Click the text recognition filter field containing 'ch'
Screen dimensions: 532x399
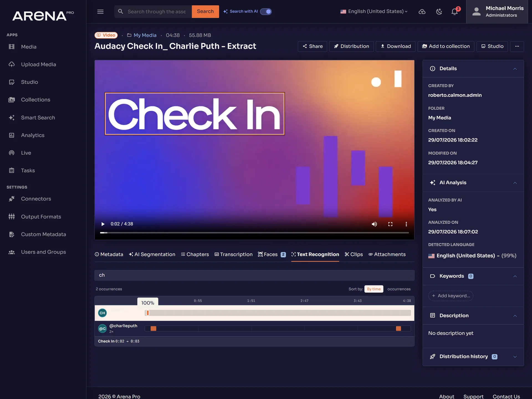click(x=254, y=275)
